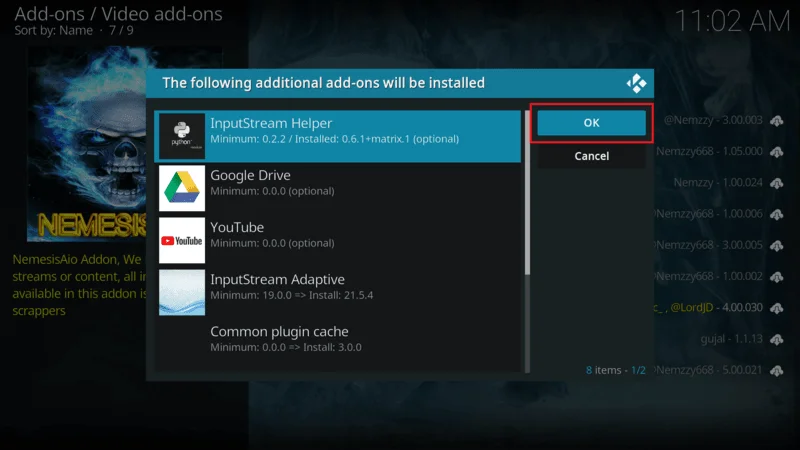Select the InputStream Adaptive list entry

(338, 292)
